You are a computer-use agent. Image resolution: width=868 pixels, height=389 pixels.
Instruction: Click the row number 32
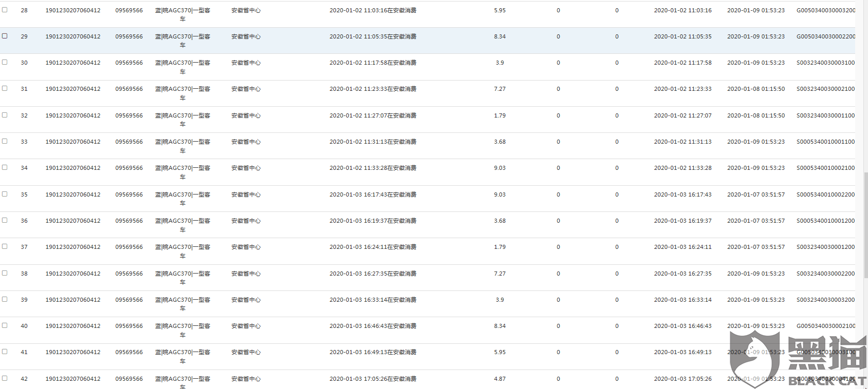click(x=24, y=115)
